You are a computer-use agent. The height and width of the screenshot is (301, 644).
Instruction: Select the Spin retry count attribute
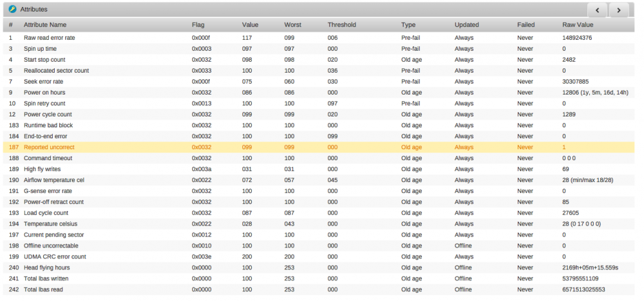pos(44,104)
